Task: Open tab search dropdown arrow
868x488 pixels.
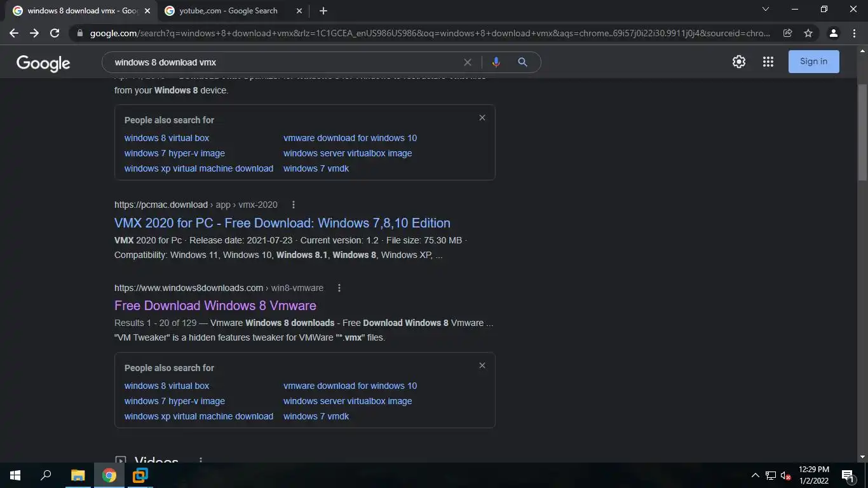Action: 766,10
